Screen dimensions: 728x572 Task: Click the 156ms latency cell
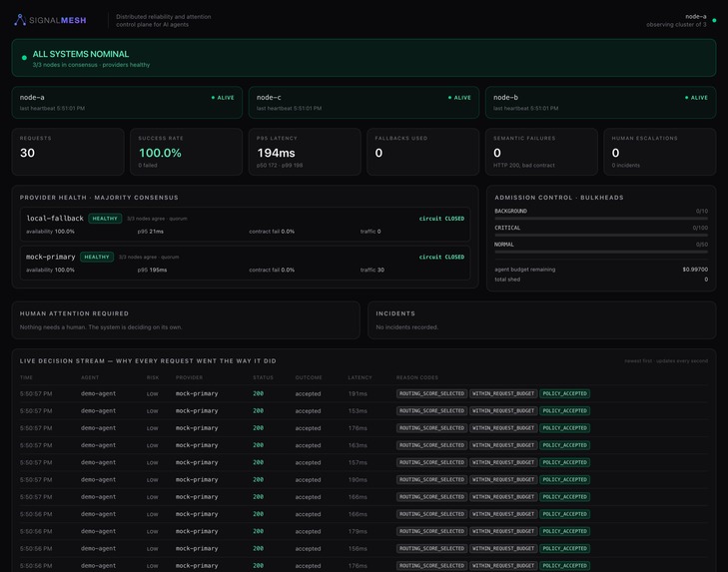tap(358, 548)
